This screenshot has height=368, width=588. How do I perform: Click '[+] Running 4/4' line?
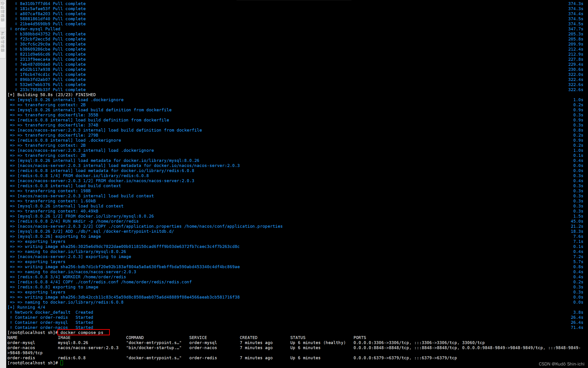(26, 308)
